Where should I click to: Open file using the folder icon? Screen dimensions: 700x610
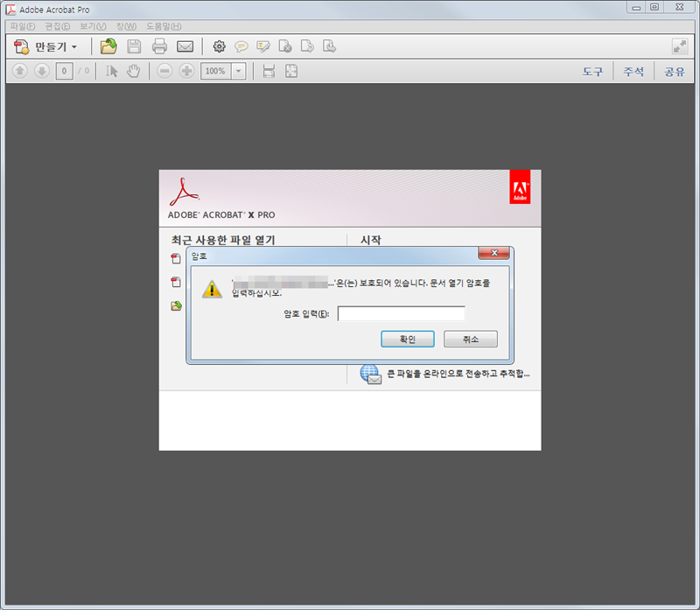tap(108, 46)
